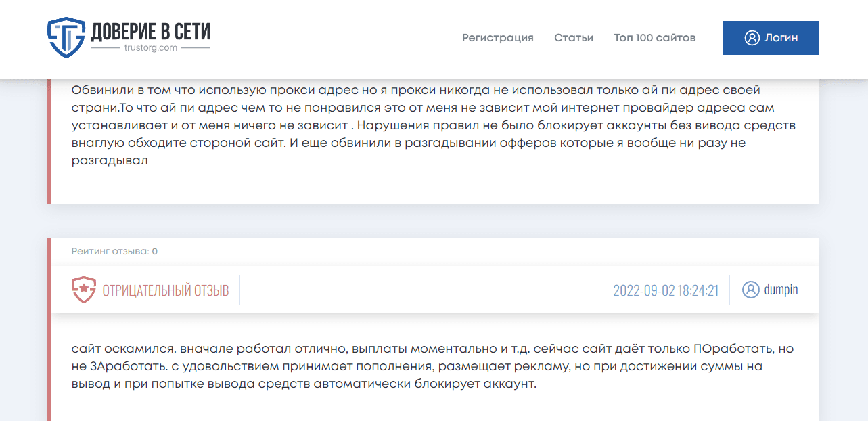Open Топ 100 сайтов menu item
868x421 pixels.
654,38
